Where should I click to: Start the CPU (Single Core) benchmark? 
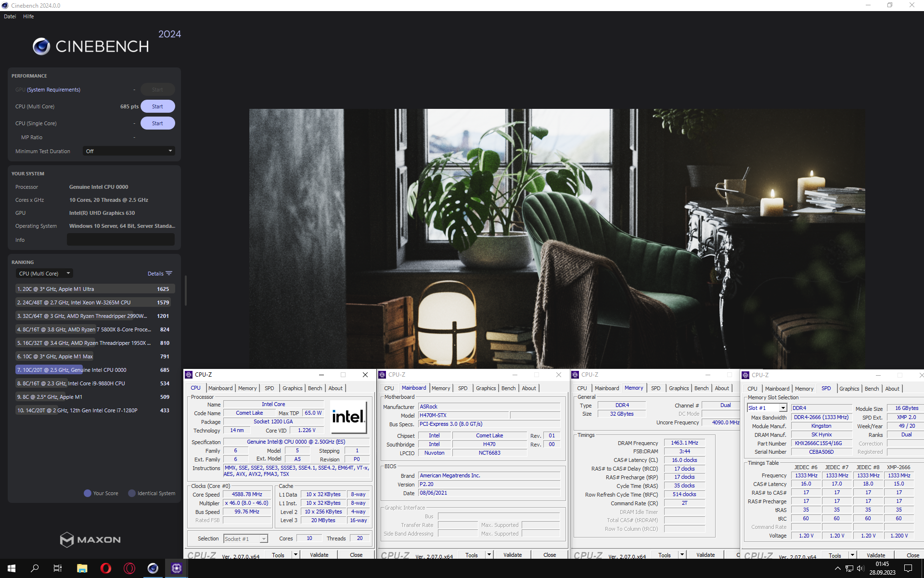click(x=157, y=123)
